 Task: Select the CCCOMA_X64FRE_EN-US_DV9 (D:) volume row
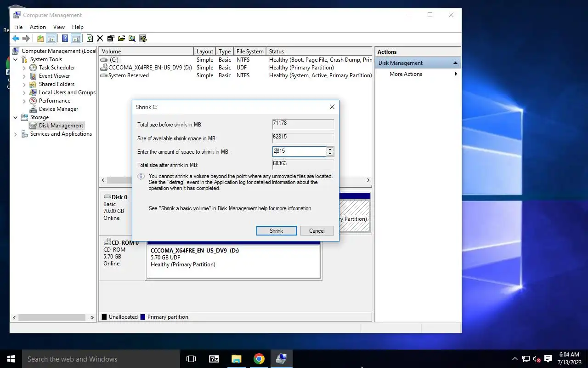(x=236, y=68)
